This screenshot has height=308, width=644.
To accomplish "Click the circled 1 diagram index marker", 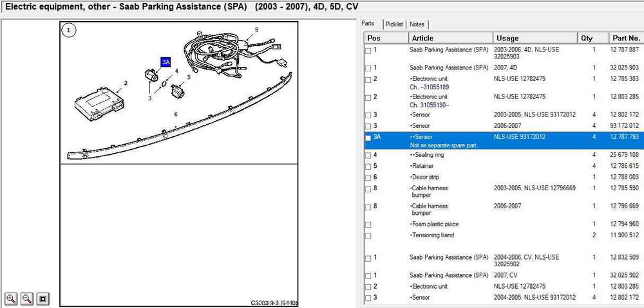I will 69,30.
